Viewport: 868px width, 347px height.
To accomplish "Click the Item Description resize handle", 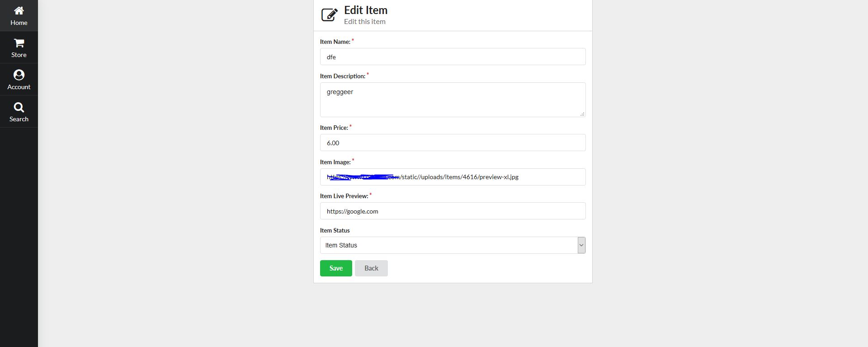I will click(x=582, y=114).
